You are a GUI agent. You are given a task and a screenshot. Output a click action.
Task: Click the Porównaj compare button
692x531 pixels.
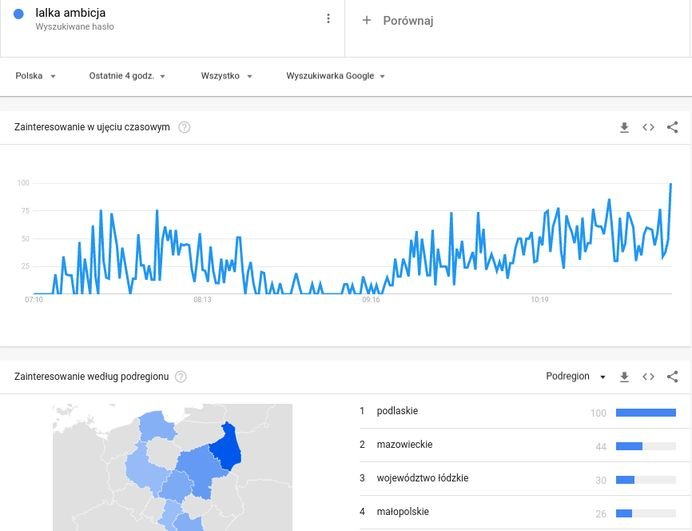[x=408, y=20]
